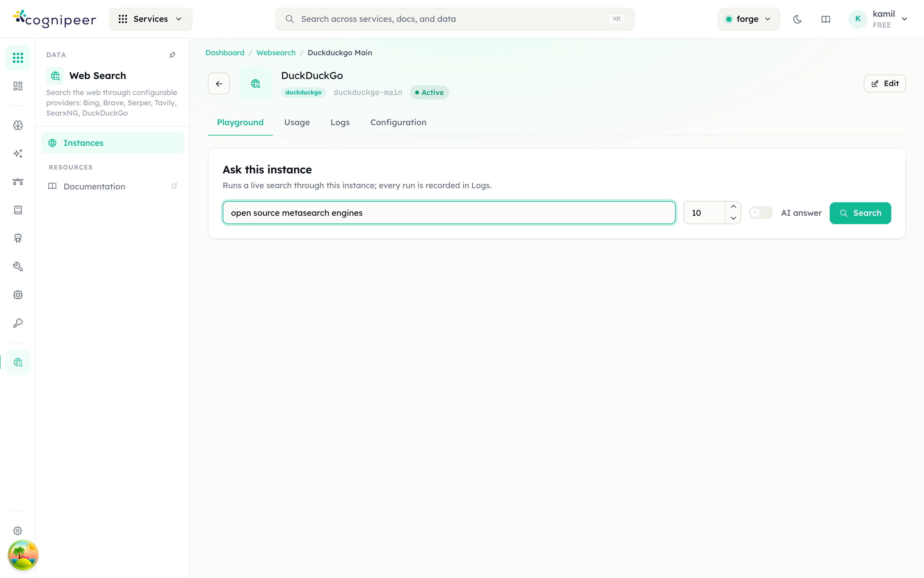Click the duckduckgo provider tag
The image size is (924, 578).
[x=304, y=92]
